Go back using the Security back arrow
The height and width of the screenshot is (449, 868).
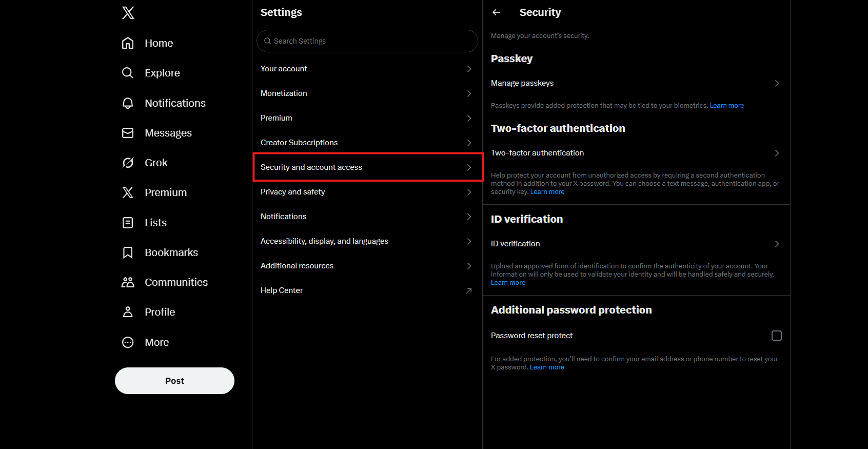coord(496,12)
